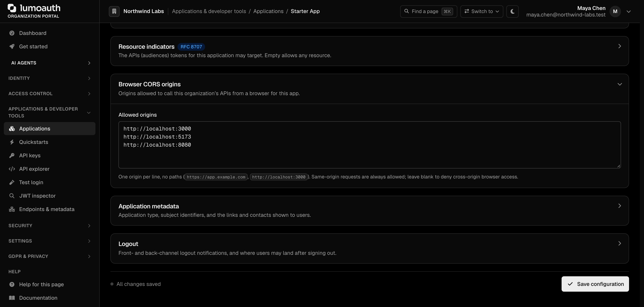
Task: Click the search icon in Find a page
Action: pos(407,11)
